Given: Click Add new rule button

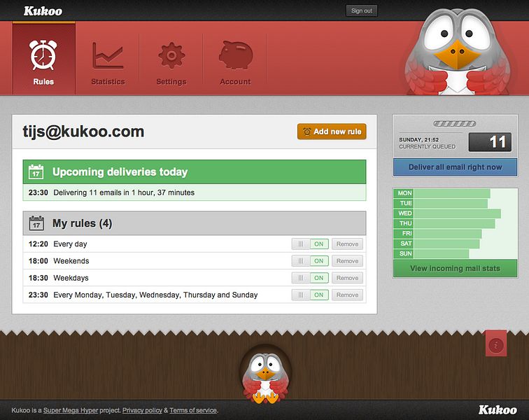Looking at the screenshot, I should 332,132.
